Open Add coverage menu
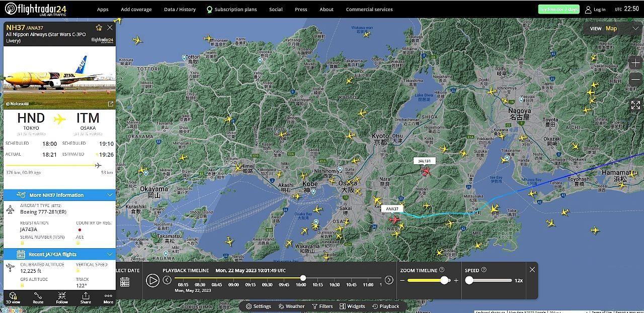Viewport: 644px width, 313px height. point(136,10)
